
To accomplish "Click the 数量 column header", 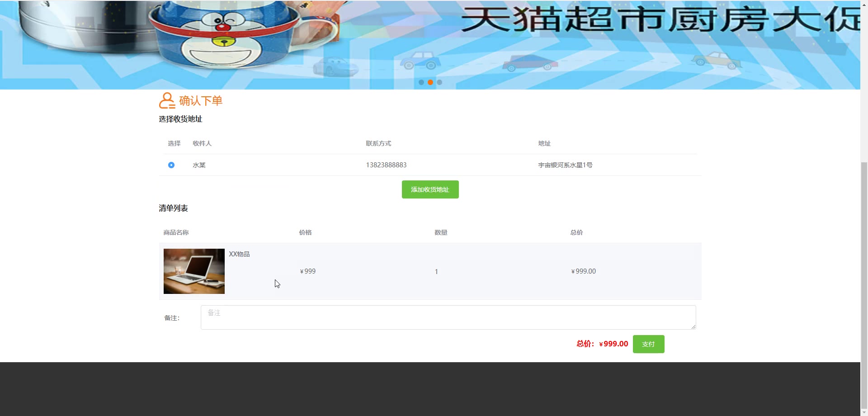I will click(x=441, y=232).
